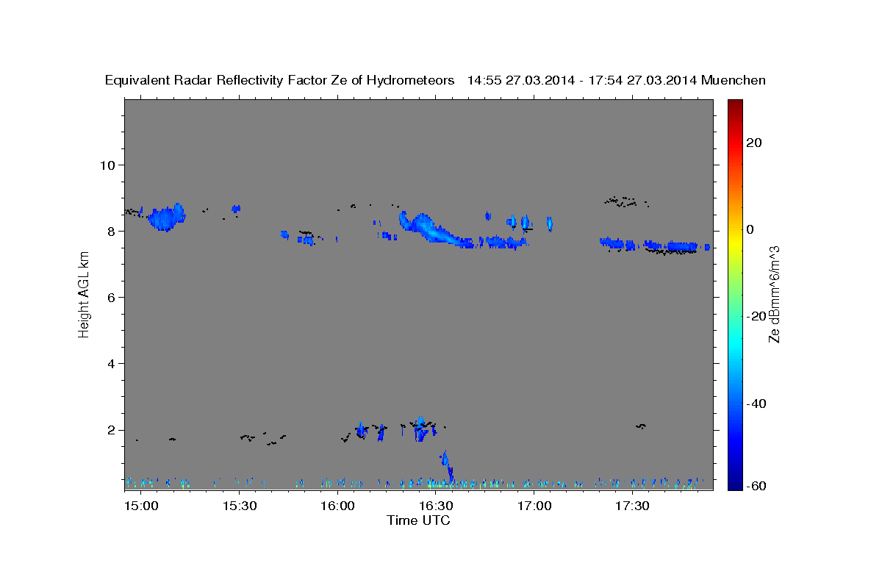The image size is (882, 588).
Task: Click the height tick label 2
Action: tap(110, 430)
